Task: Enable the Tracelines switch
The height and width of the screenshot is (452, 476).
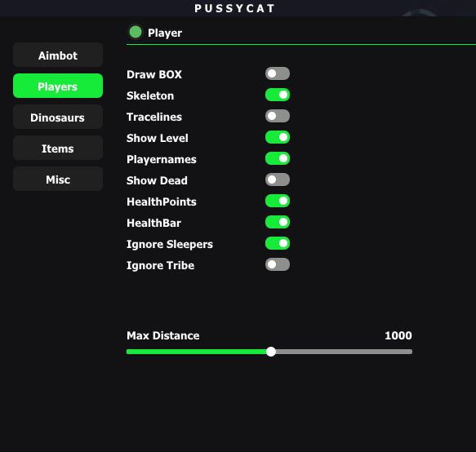Action: 278,116
